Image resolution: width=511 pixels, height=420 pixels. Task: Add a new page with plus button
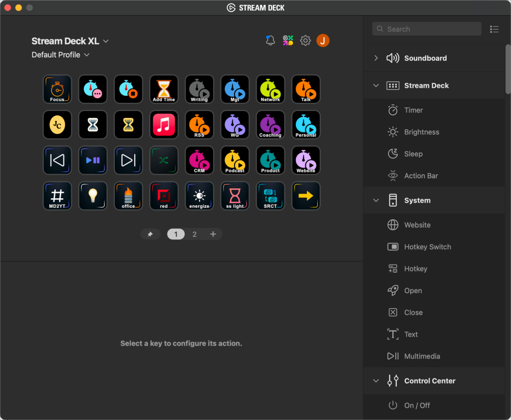(x=213, y=234)
